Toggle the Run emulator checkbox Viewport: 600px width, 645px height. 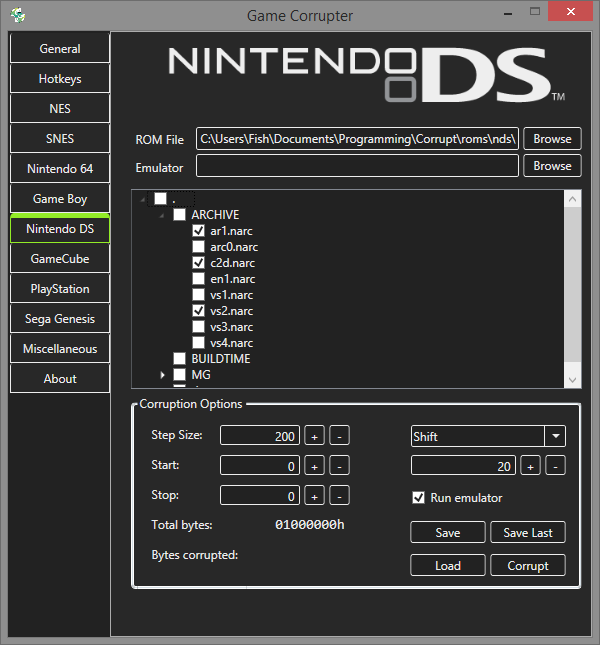tap(419, 498)
